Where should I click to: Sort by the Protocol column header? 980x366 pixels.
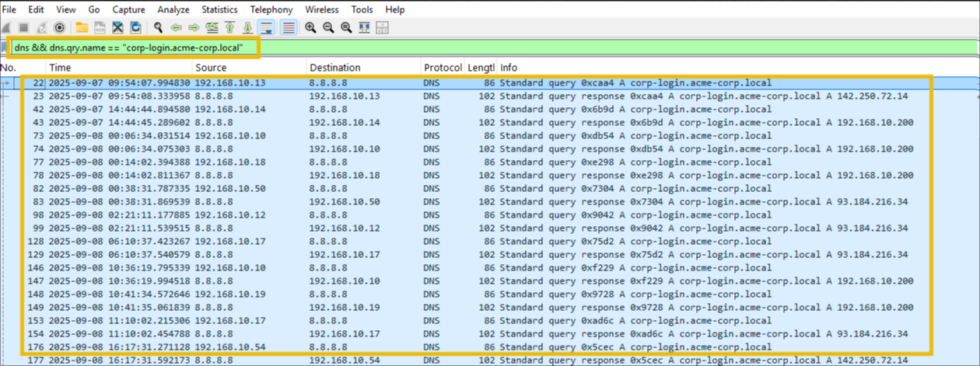click(443, 68)
